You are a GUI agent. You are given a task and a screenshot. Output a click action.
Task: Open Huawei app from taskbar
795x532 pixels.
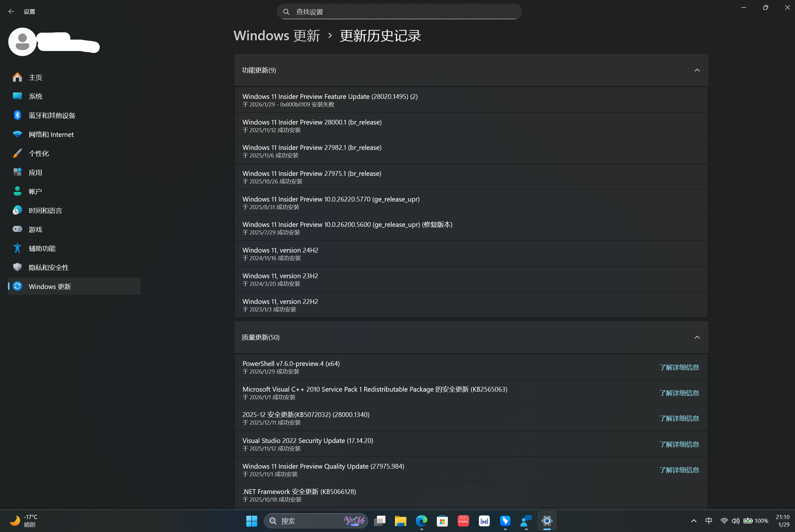tap(463, 521)
